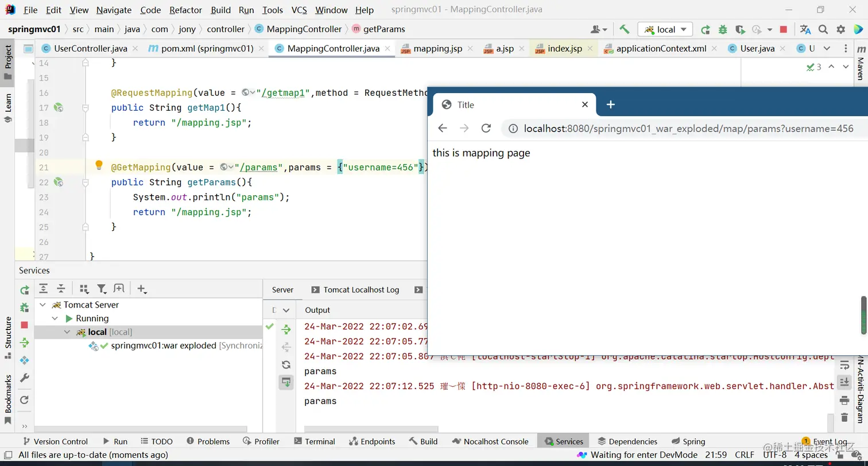This screenshot has height=466, width=868.
Task: Collapse the Running tree node
Action: (55, 319)
